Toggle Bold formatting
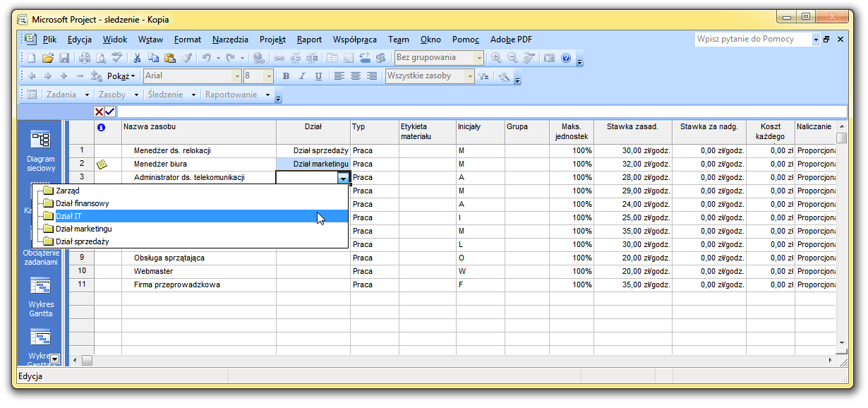Viewport: 868px width, 408px height. [286, 76]
